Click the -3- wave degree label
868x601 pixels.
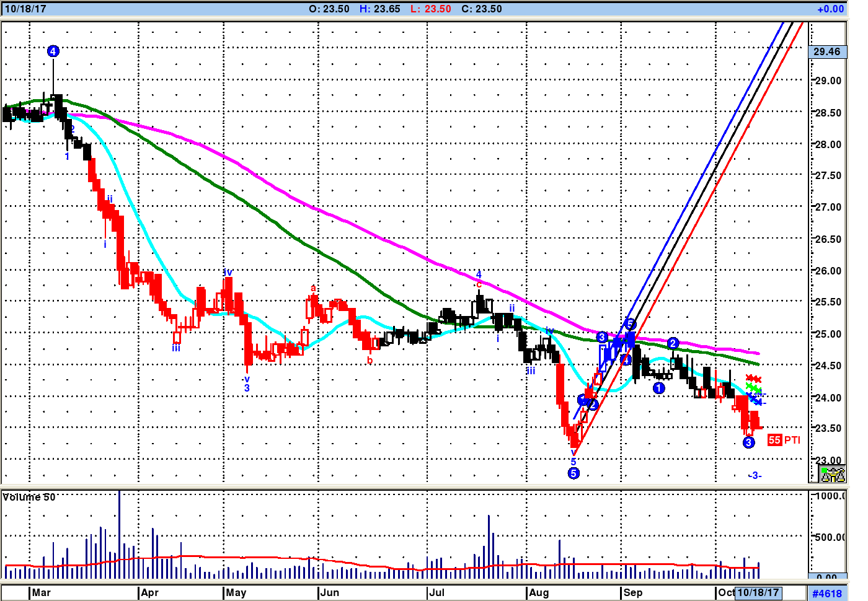pos(755,475)
